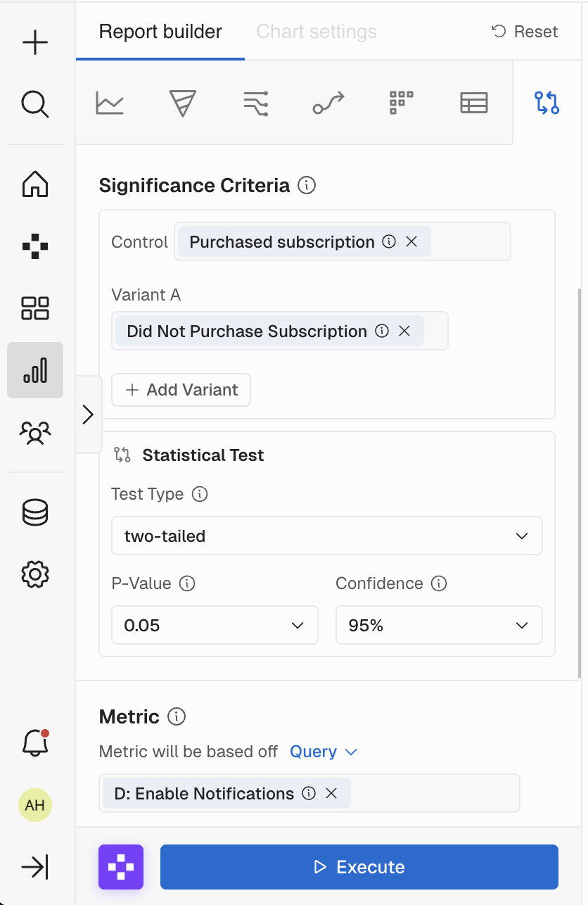Click the Add Variant button
This screenshot has height=905, width=588.
tap(181, 390)
